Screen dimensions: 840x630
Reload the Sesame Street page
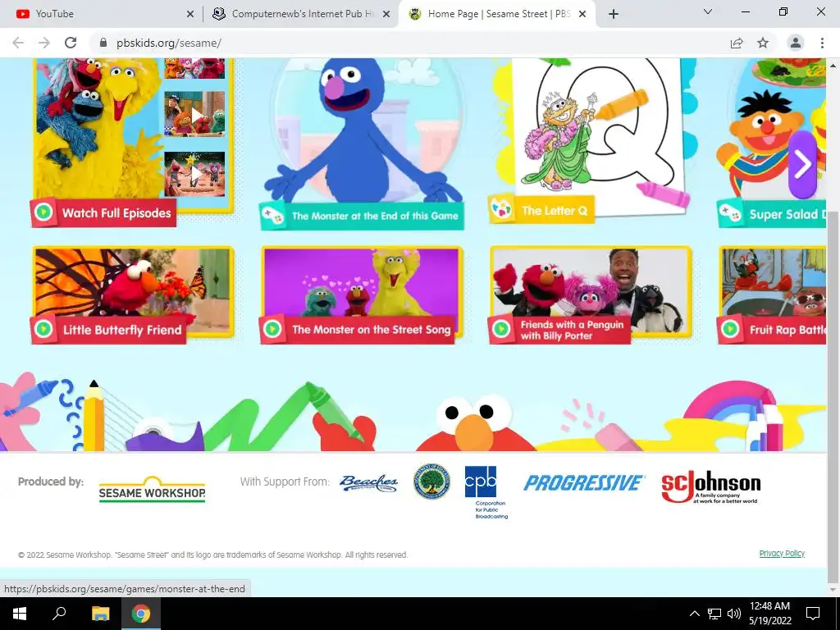coord(71,43)
